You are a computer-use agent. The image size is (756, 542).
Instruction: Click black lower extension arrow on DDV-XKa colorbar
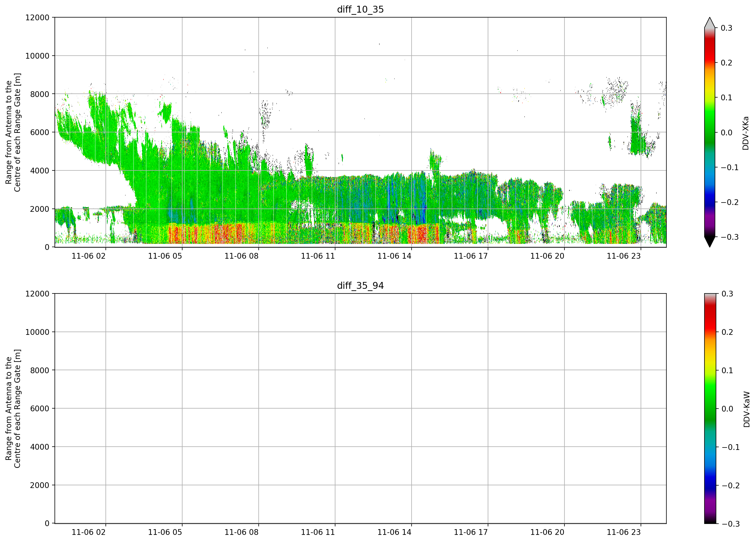click(x=710, y=242)
